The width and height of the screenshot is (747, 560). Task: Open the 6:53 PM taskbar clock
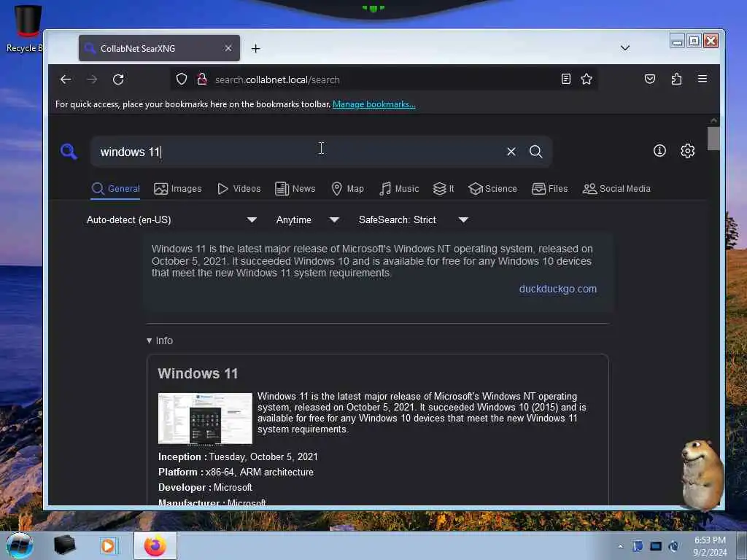[x=710, y=546]
